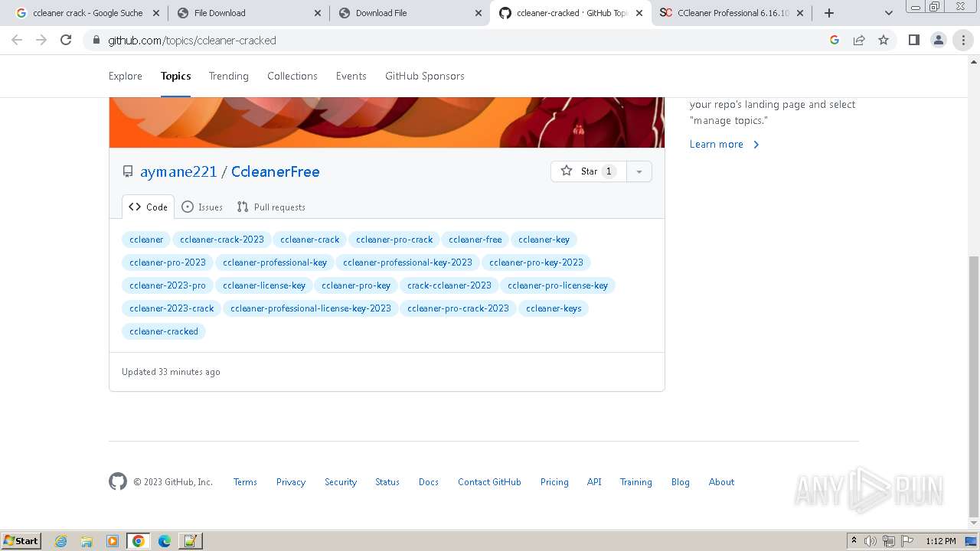The image size is (980, 551).
Task: Close the 'File Download' tab
Action: coord(318,13)
